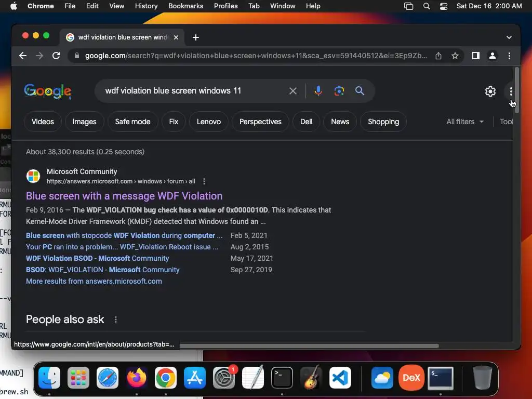532x399 pixels.
Task: Open System Settings in the dock
Action: click(x=224, y=378)
